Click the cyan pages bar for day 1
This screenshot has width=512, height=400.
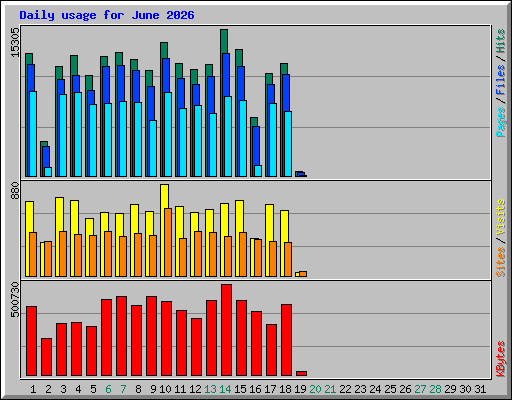pyautogui.click(x=33, y=134)
